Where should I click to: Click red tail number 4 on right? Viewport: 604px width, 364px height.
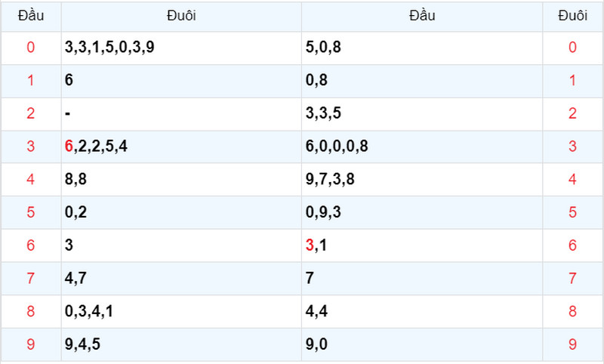[572, 179]
